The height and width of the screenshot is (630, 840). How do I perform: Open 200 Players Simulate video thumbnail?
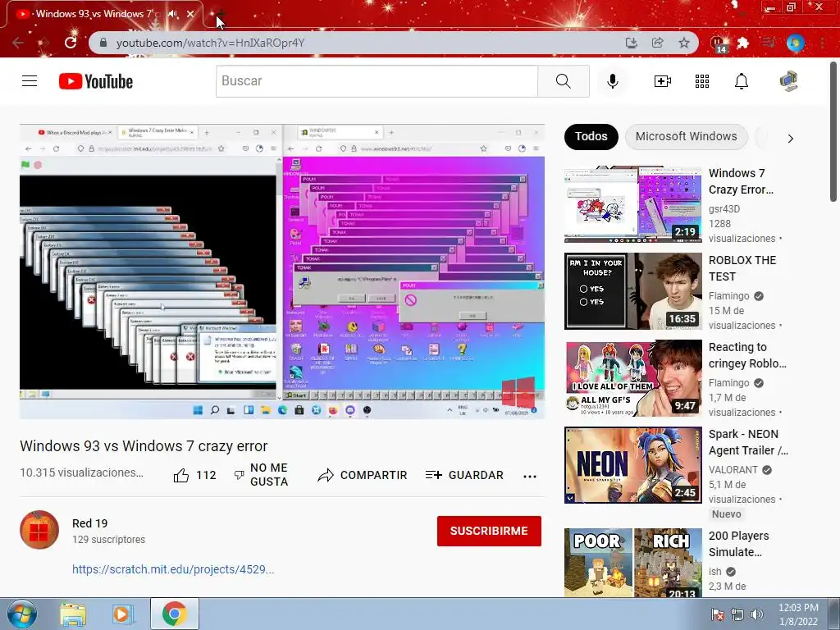[x=632, y=563]
